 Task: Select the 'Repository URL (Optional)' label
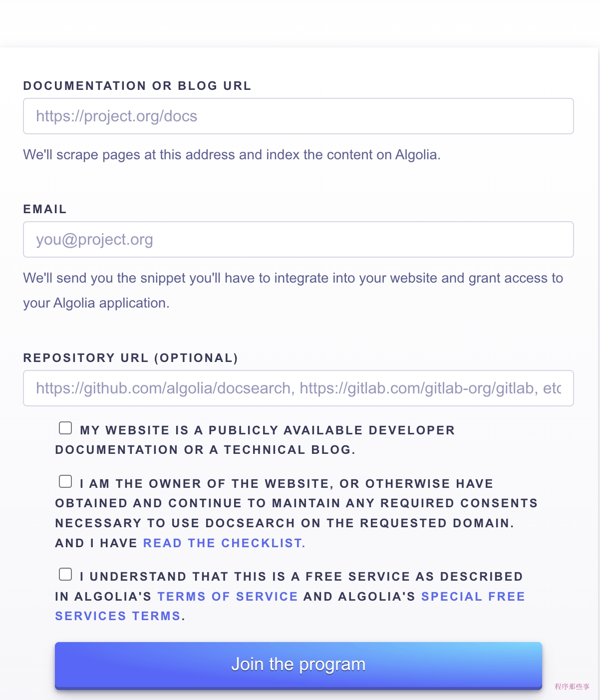tap(131, 358)
